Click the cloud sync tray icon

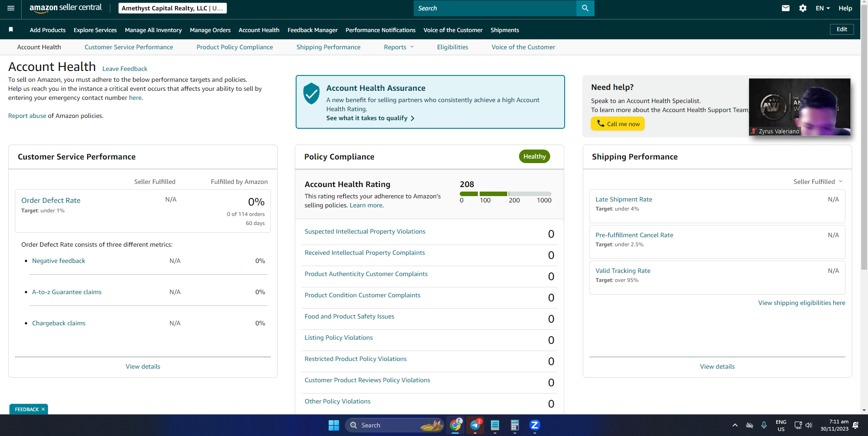pyautogui.click(x=750, y=425)
